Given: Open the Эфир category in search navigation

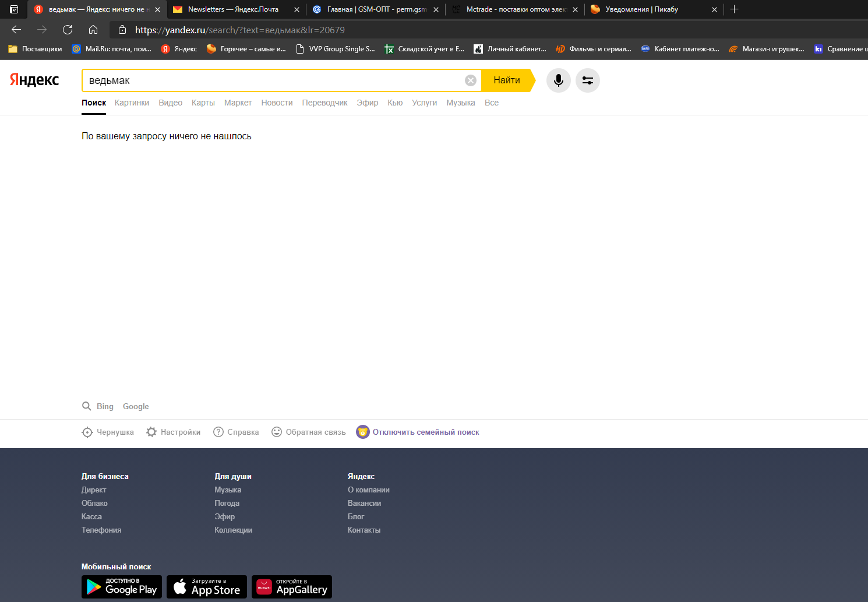Looking at the screenshot, I should (368, 103).
